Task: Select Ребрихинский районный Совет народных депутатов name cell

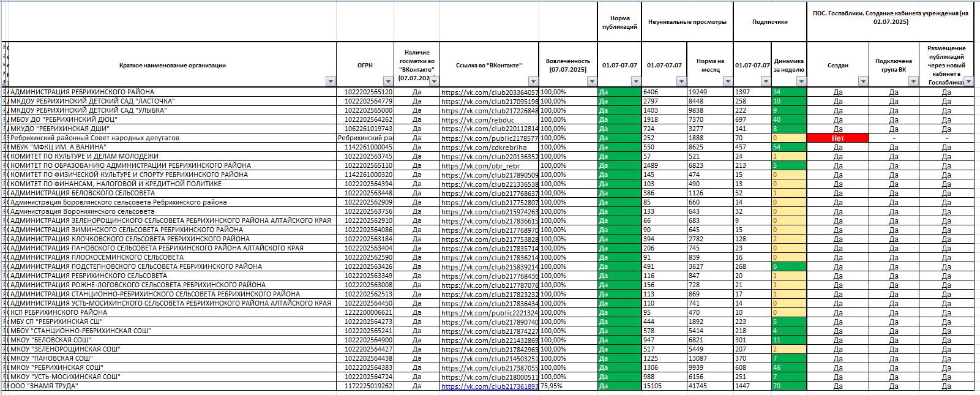Action: coord(173,138)
